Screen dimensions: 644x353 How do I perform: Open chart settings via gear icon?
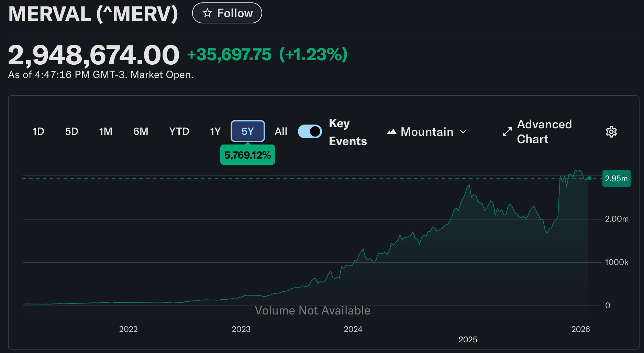click(x=611, y=131)
